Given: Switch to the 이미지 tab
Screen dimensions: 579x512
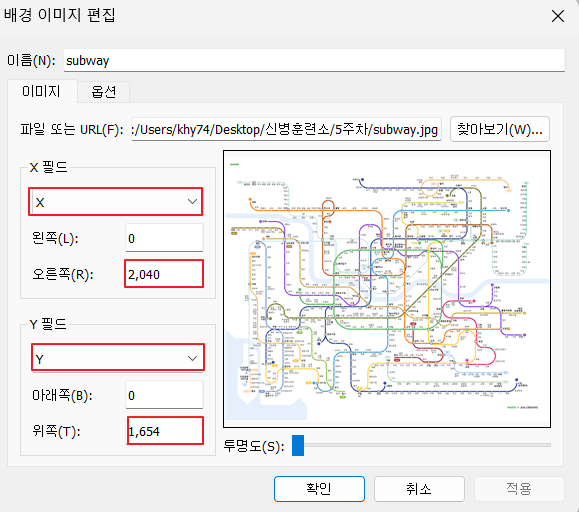Looking at the screenshot, I should pos(41,91).
